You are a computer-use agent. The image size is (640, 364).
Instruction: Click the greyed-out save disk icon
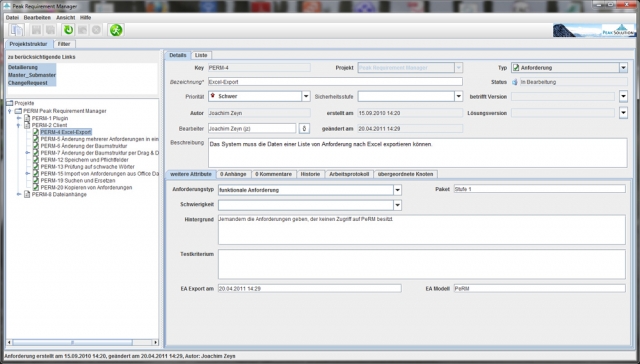click(36, 30)
